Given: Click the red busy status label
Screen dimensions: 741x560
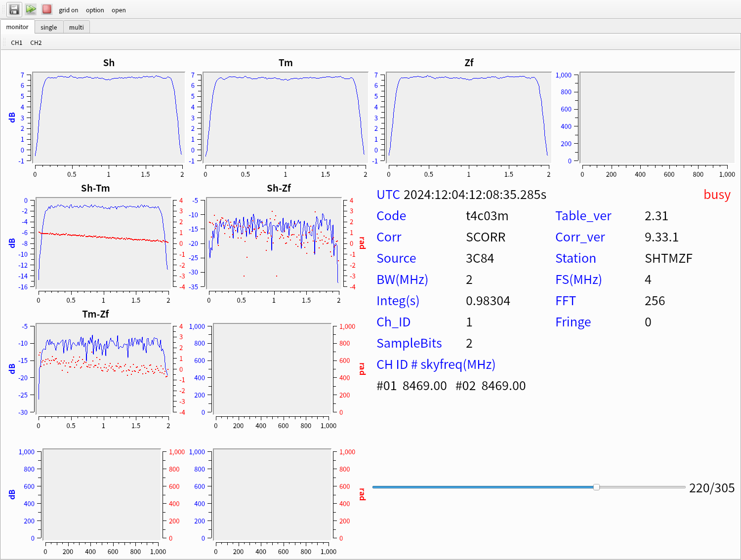Looking at the screenshot, I should click(716, 195).
